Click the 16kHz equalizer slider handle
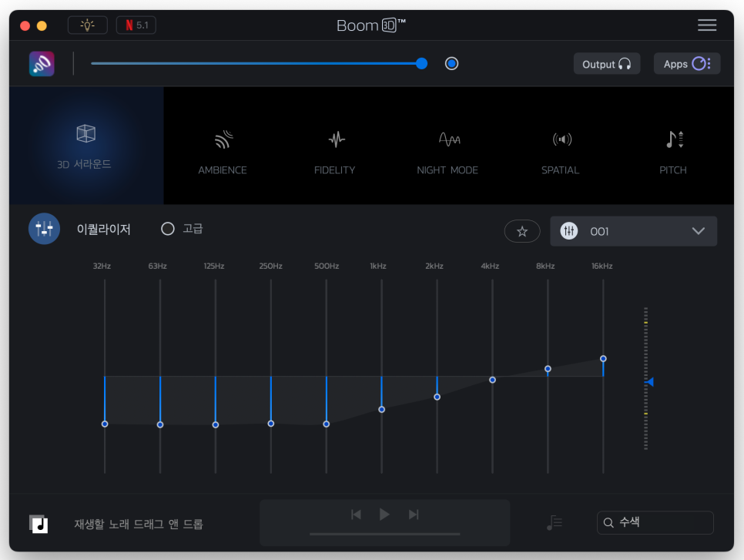The width and height of the screenshot is (744, 560). coord(603,359)
